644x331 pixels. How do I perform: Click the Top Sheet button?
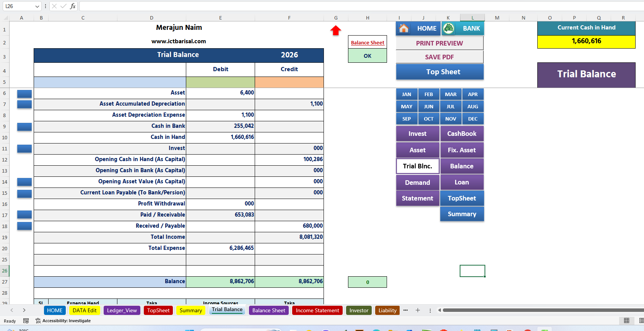click(440, 72)
